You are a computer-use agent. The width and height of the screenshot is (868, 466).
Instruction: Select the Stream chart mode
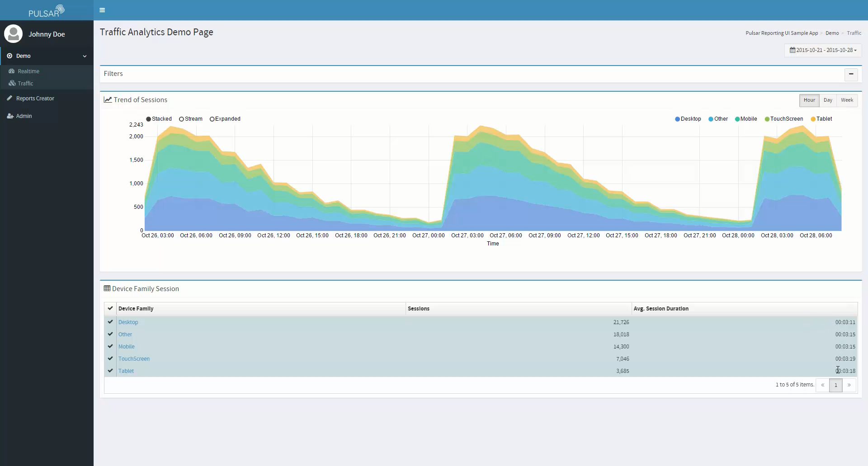click(191, 119)
